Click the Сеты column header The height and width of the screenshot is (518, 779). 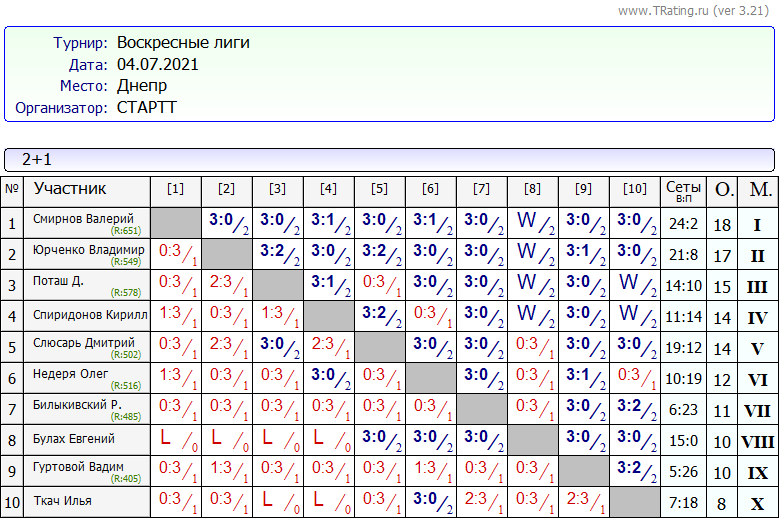(x=684, y=190)
